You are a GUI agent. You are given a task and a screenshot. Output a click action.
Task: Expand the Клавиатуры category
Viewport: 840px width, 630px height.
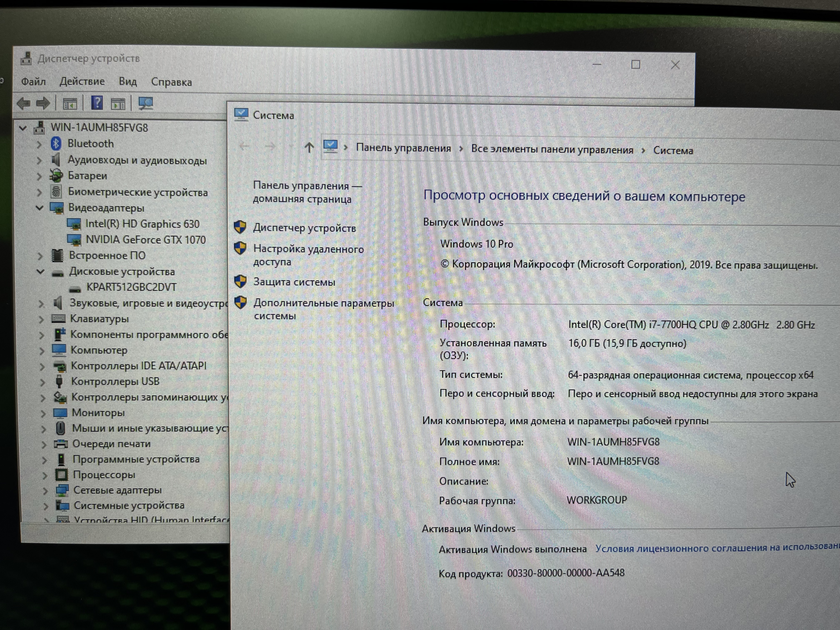pos(41,319)
